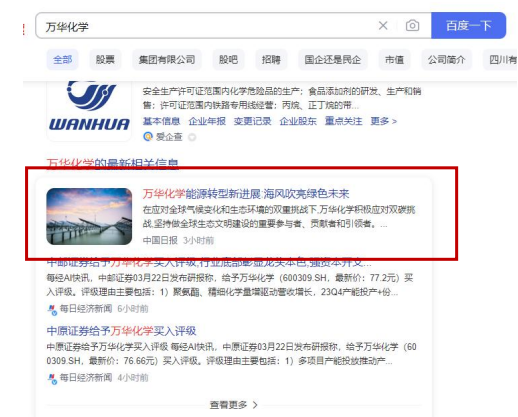Expand 查看更多 news results

click(234, 405)
